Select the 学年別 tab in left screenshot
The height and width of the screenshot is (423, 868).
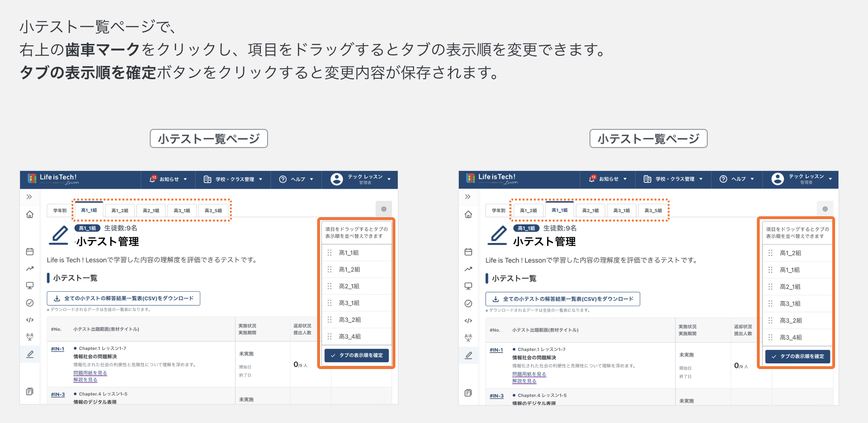tap(60, 211)
